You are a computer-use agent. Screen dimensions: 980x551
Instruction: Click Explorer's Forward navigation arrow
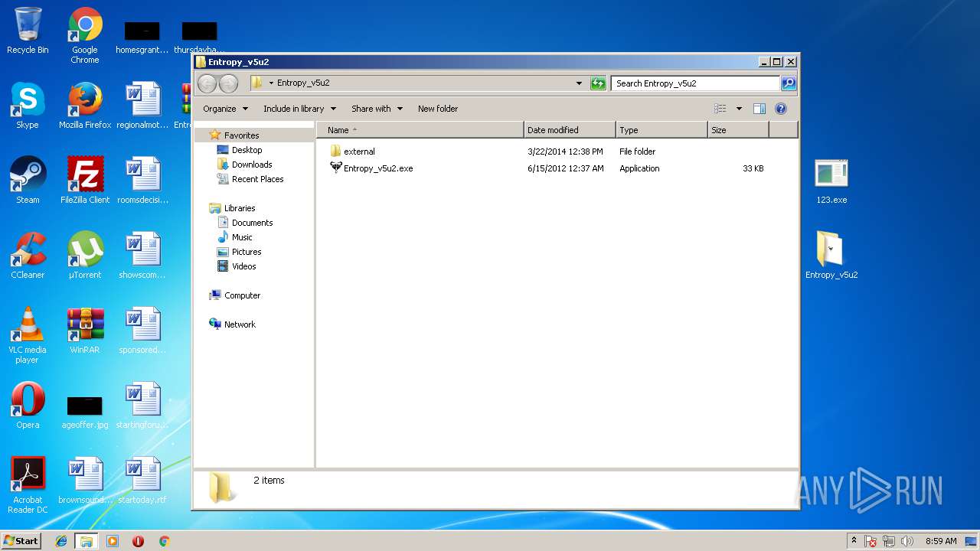click(x=228, y=83)
